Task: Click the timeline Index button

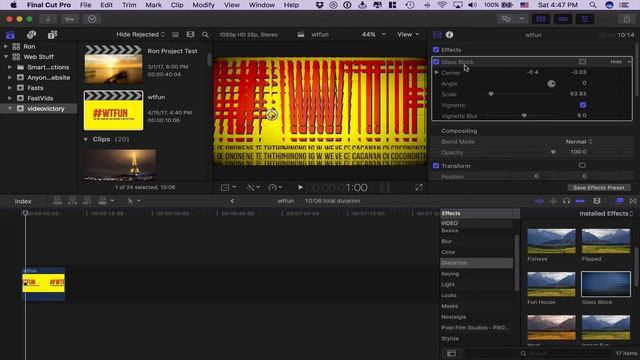Action: pyautogui.click(x=23, y=201)
